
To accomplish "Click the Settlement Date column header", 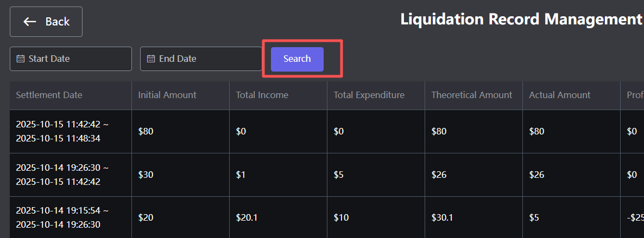I will pos(49,95).
